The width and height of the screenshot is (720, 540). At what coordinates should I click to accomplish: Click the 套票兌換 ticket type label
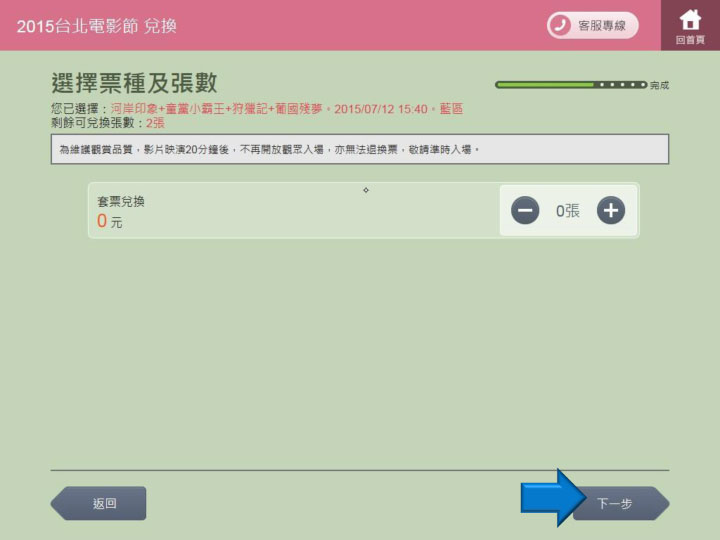click(x=121, y=201)
